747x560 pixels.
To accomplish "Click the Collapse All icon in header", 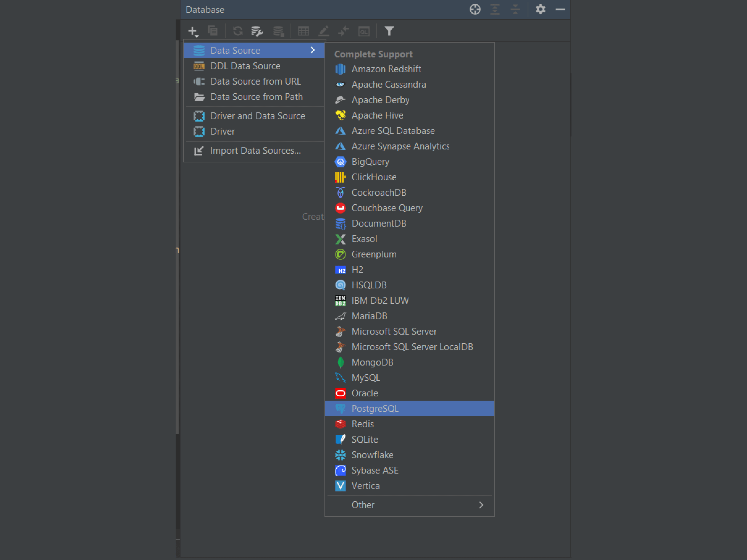I will (x=515, y=9).
